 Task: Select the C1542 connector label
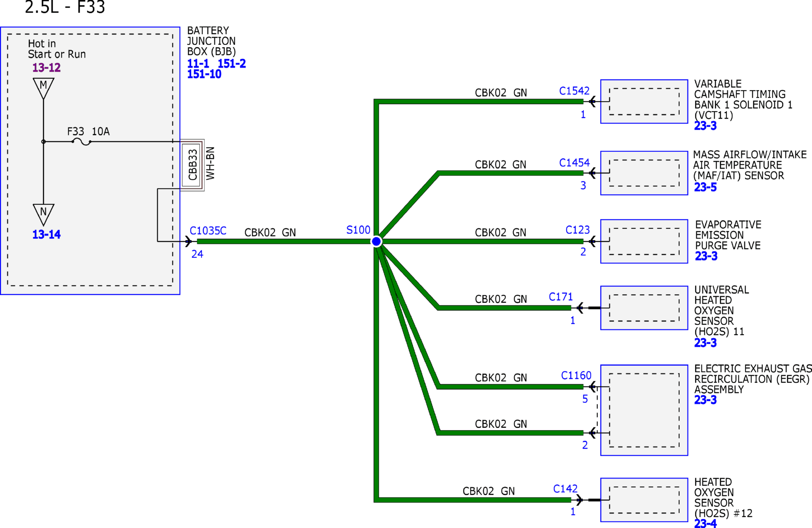(x=574, y=91)
